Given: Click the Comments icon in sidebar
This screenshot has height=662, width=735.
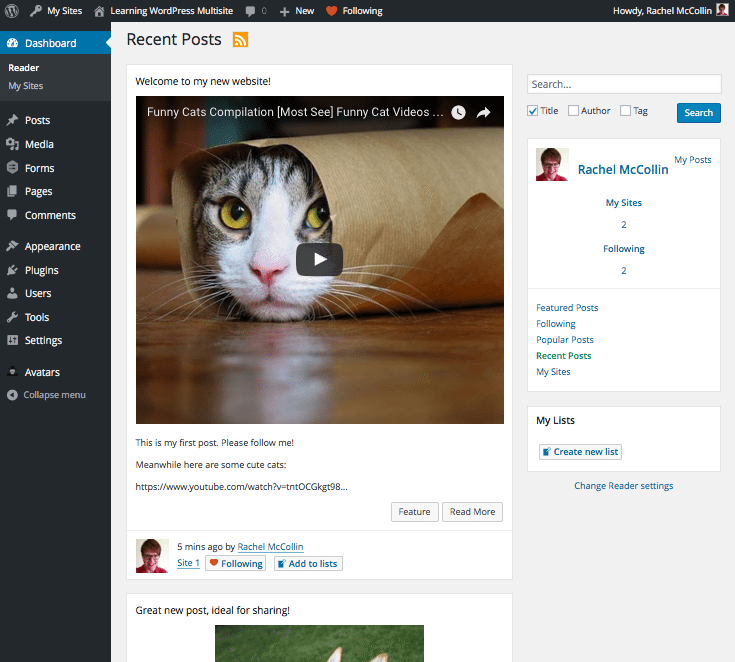Looking at the screenshot, I should click(13, 215).
